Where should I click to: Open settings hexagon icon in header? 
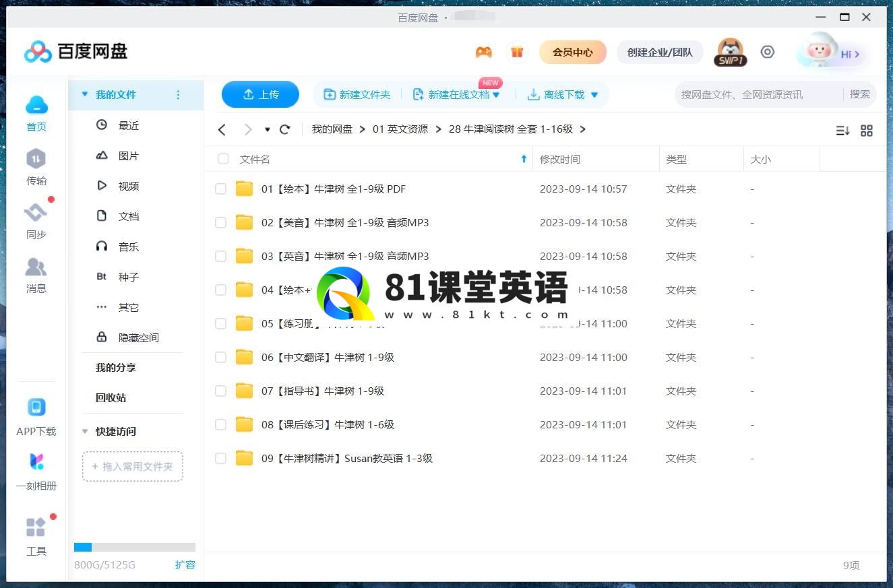[768, 52]
